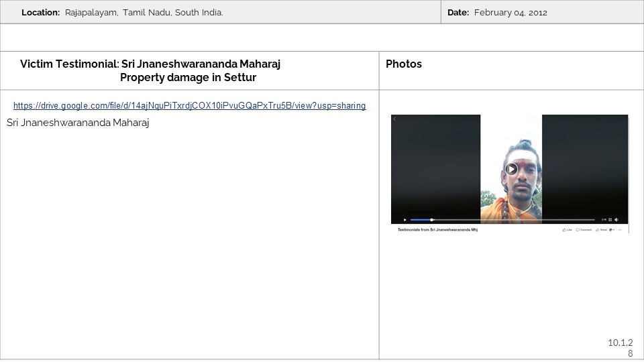Select 'Rajapalayam, Tamil Nadu, South India.' text
This screenshot has width=644, height=362.
[x=144, y=13]
